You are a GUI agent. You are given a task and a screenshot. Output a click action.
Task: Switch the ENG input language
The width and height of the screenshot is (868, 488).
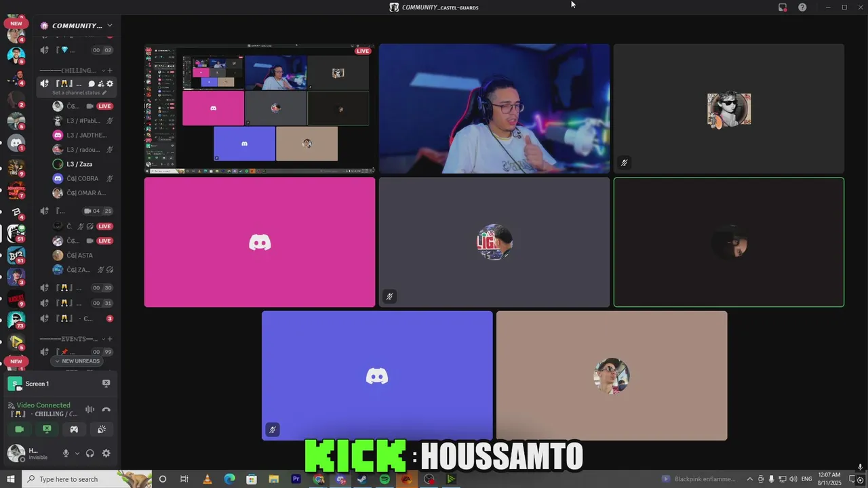click(x=806, y=479)
